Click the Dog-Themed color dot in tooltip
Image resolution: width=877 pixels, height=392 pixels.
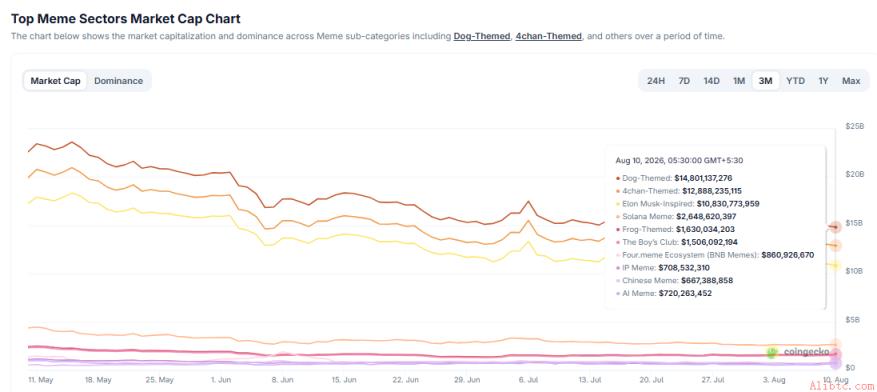pyautogui.click(x=617, y=178)
